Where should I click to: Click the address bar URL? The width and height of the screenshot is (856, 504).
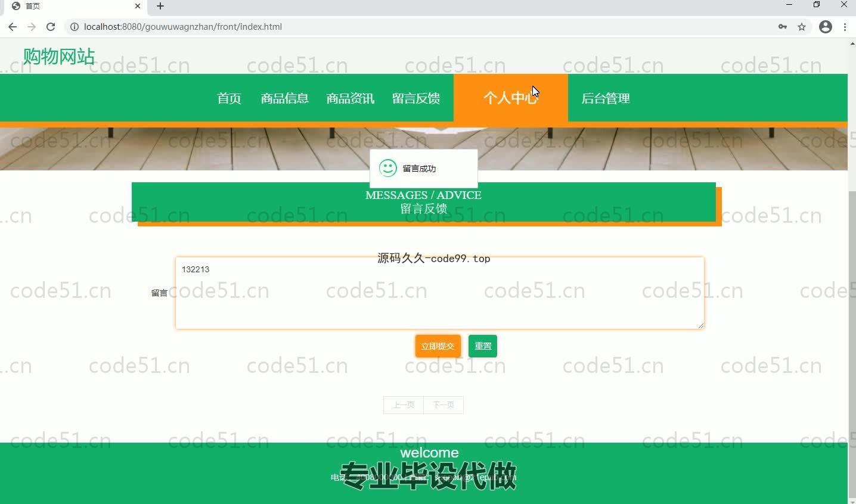click(x=183, y=27)
